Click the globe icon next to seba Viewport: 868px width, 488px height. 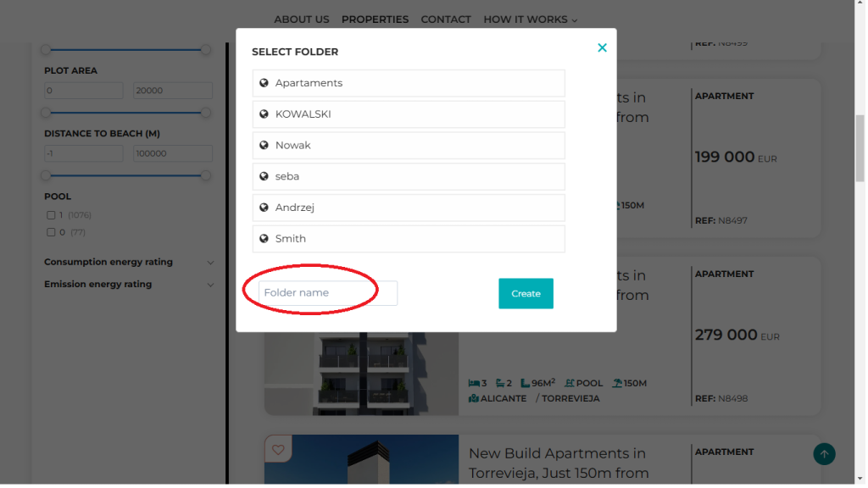[x=264, y=176]
